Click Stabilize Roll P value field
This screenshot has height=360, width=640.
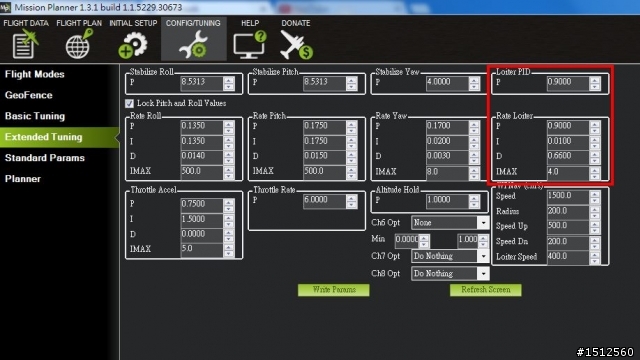click(x=202, y=83)
